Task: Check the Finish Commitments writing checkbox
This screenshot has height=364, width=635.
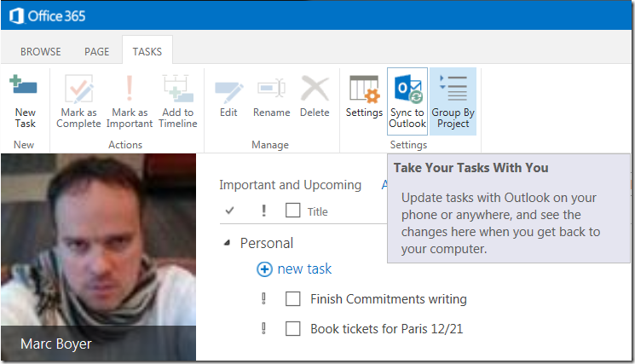Action: (293, 299)
